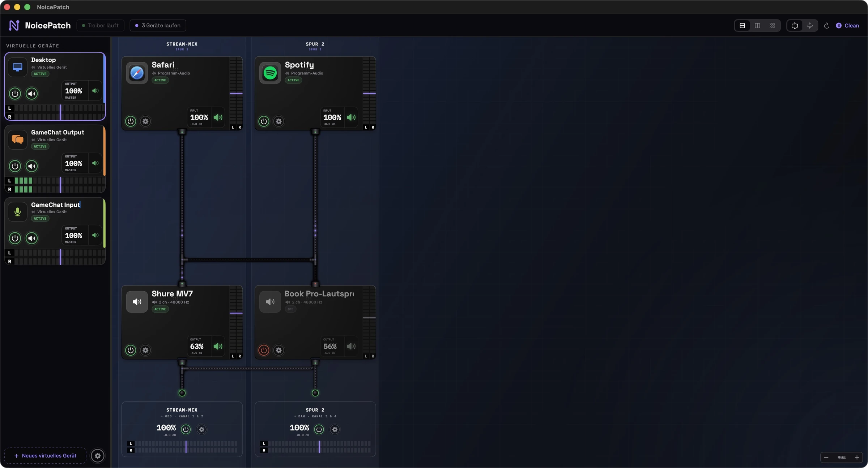The width and height of the screenshot is (868, 468).
Task: Add new device via Neues virtuelles Gerät
Action: [45, 456]
